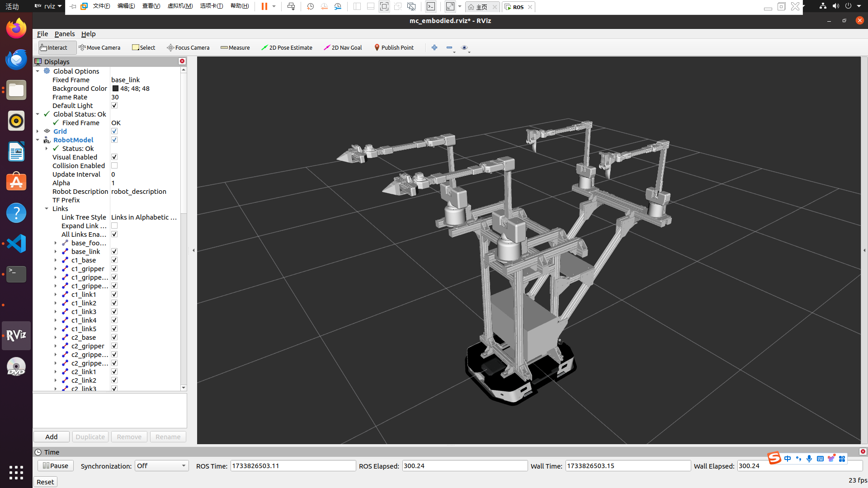Show applications grid in the dock
Screen dimensions: 868x488
[x=16, y=473]
